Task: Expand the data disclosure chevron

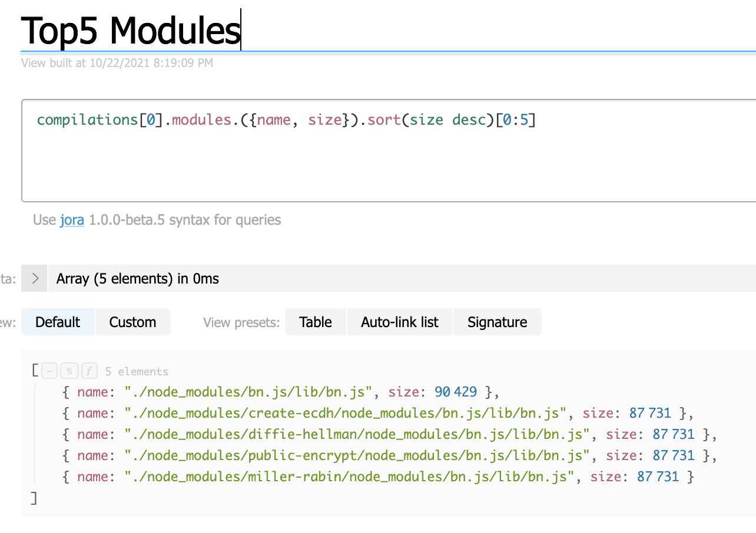Action: (x=34, y=278)
